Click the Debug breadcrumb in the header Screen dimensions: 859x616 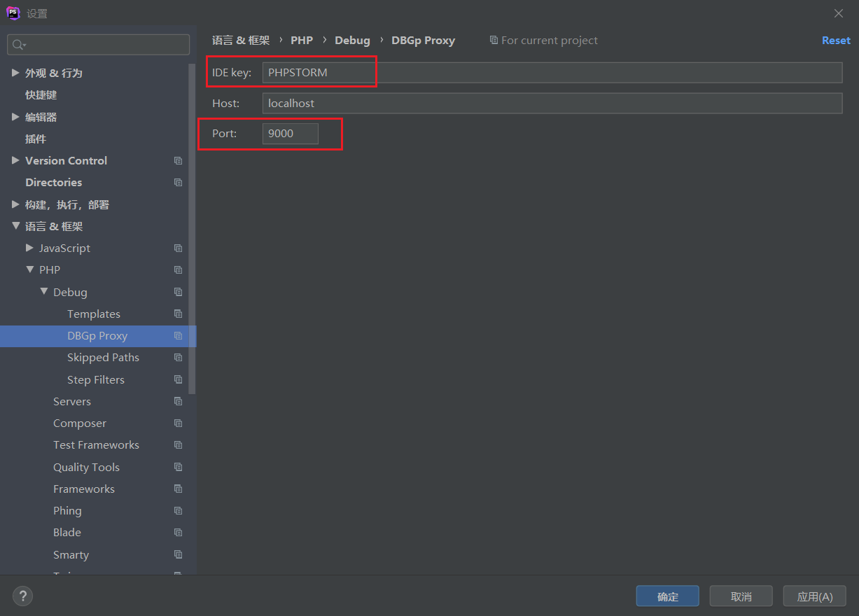click(x=352, y=41)
